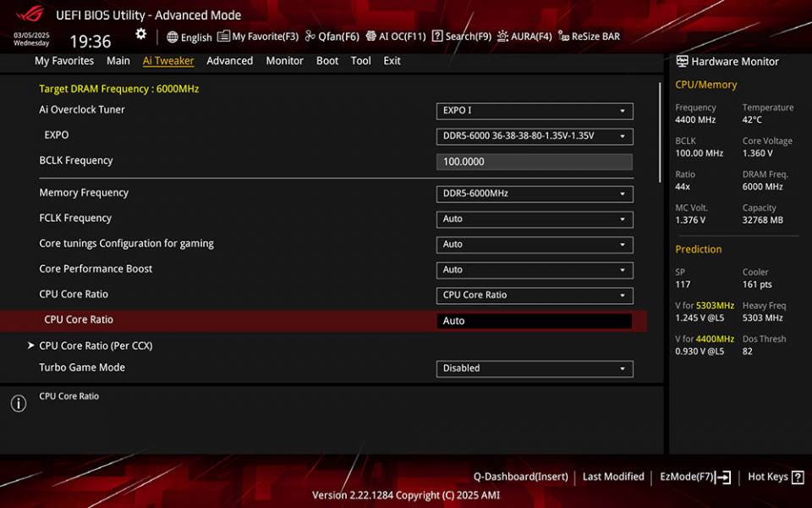Open Search(F9) tool

pos(462,36)
